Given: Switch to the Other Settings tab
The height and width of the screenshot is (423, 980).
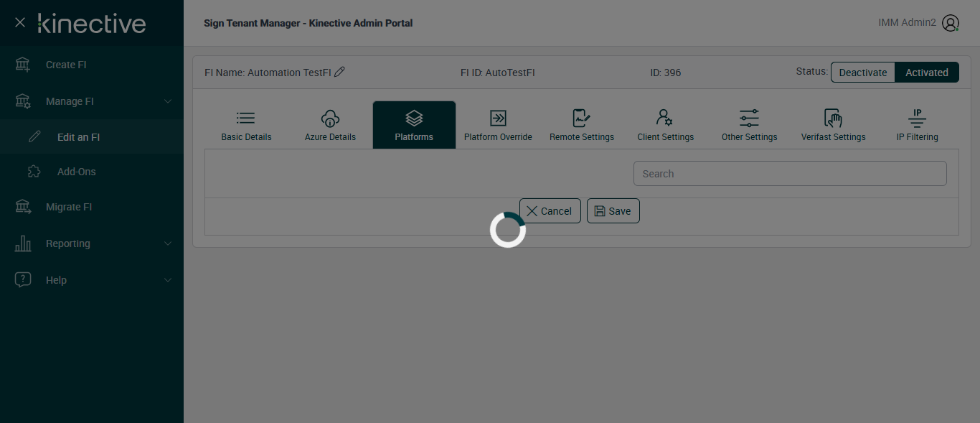Looking at the screenshot, I should click(750, 125).
